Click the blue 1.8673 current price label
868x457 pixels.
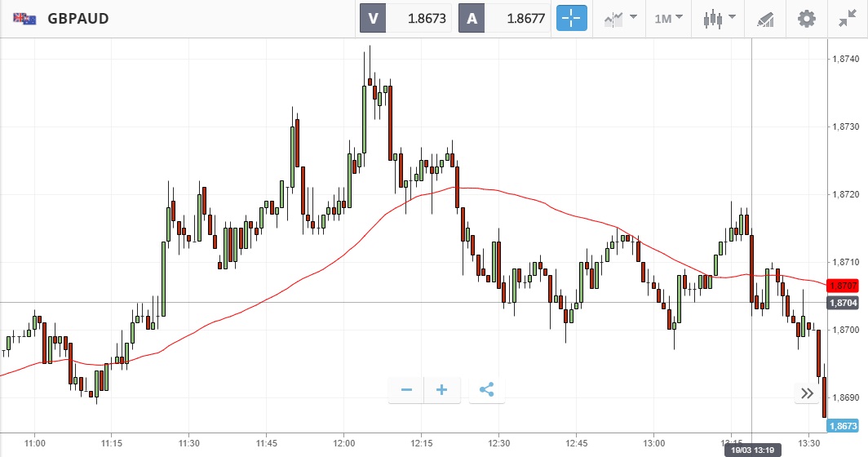[843, 426]
